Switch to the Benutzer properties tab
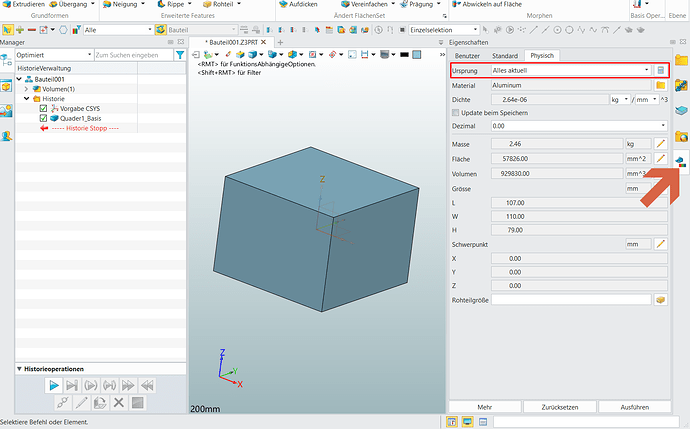Viewport: 690px width, 429px height. click(468, 55)
